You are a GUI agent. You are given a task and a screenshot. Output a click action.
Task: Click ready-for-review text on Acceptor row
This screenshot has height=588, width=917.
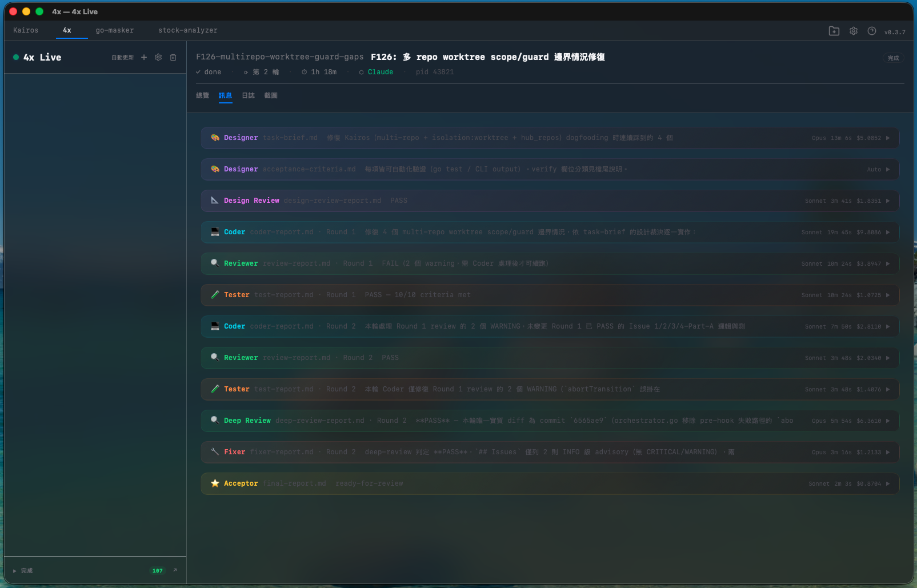pyautogui.click(x=369, y=483)
